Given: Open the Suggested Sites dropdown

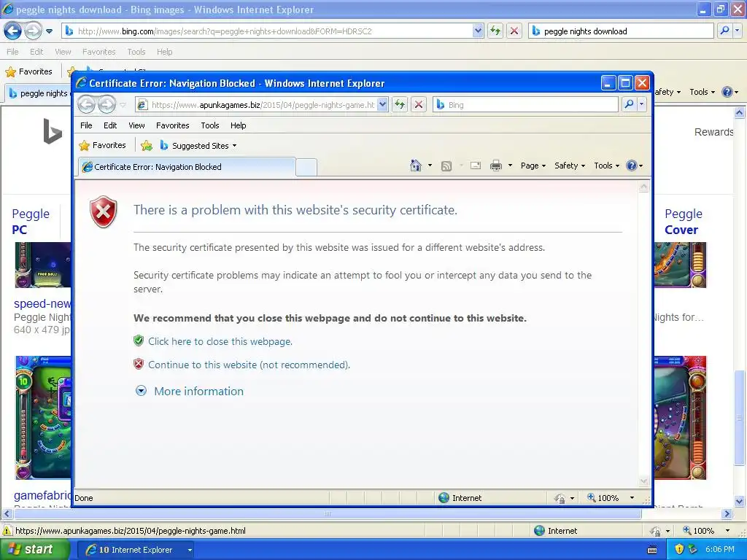Looking at the screenshot, I should (198, 146).
